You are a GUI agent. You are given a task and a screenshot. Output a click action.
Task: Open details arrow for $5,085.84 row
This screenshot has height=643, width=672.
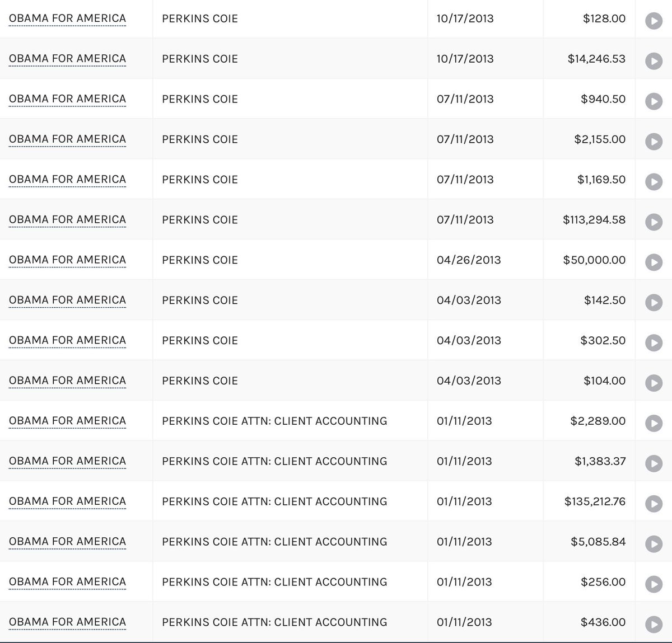tap(654, 545)
